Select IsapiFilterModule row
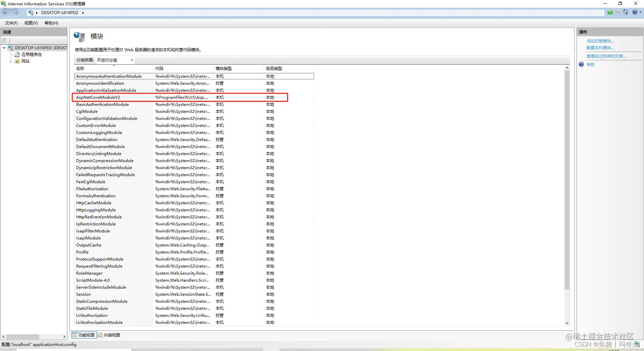This screenshot has width=644, height=351. tap(194, 231)
